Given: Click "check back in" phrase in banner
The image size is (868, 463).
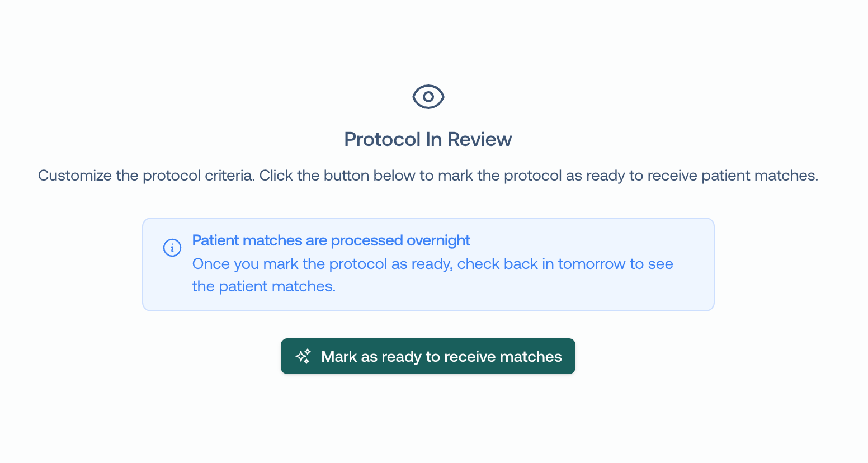Looking at the screenshot, I should [506, 264].
